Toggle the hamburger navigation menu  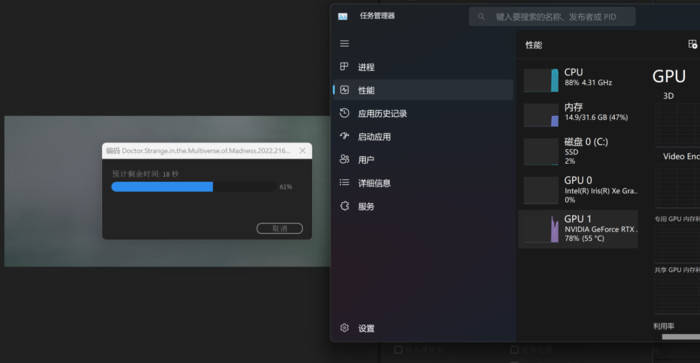pos(344,43)
